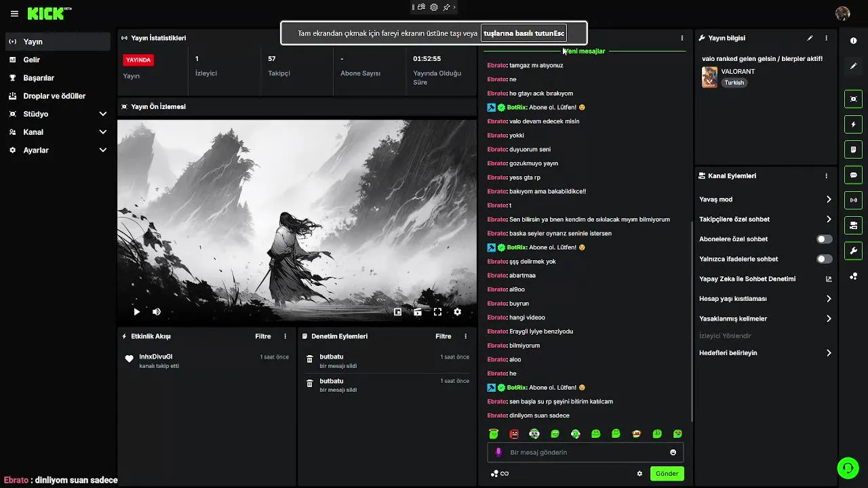Screen dimensions: 868x488
Task: Toggle the lightning bolt panel icon in right rail
Action: point(854,125)
